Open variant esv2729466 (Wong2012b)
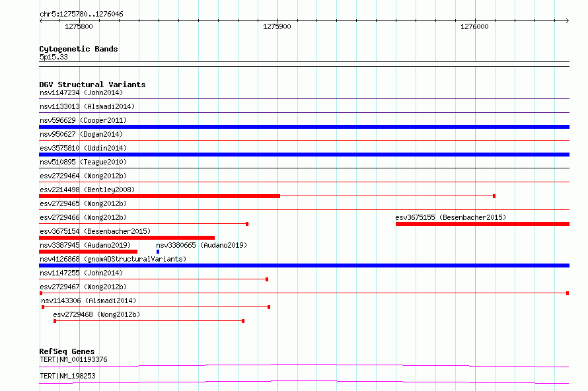 tap(83, 217)
